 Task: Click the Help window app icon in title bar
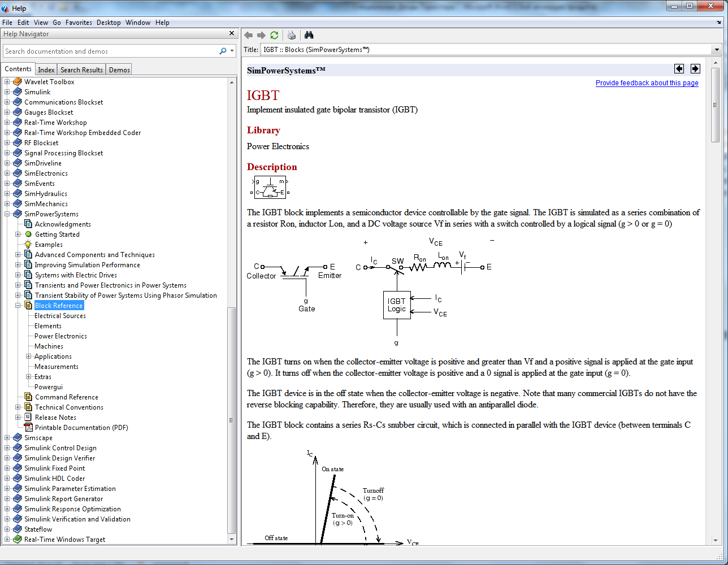click(x=6, y=8)
